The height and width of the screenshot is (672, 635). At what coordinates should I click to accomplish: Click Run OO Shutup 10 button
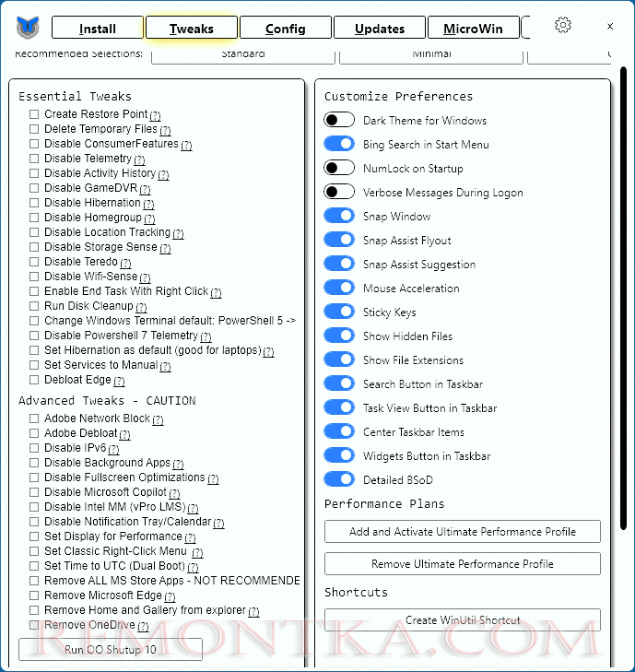(x=110, y=650)
